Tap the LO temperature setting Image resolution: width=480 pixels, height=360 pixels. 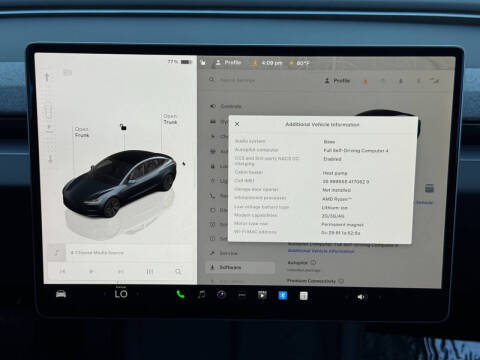point(121,294)
